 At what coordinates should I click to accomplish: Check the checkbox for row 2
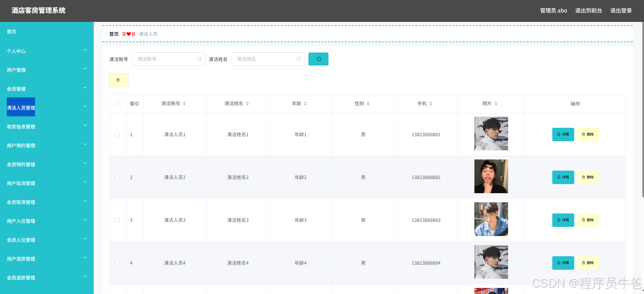117,178
